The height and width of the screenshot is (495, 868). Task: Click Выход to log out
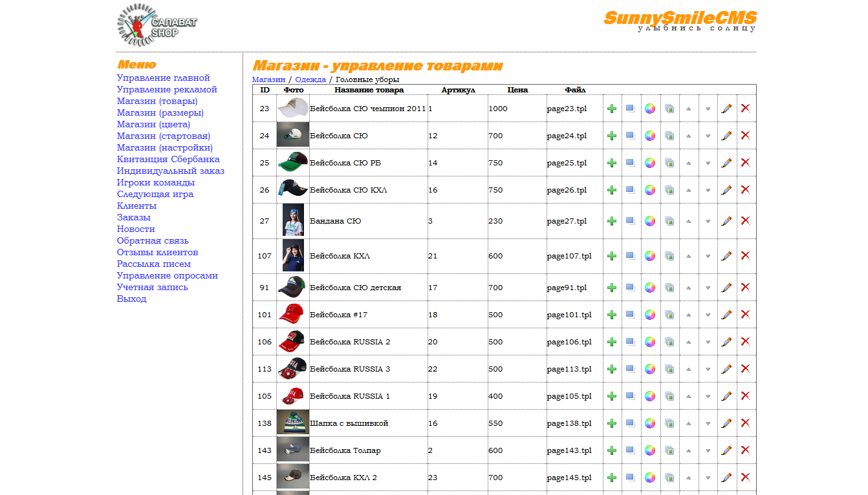[x=132, y=299]
